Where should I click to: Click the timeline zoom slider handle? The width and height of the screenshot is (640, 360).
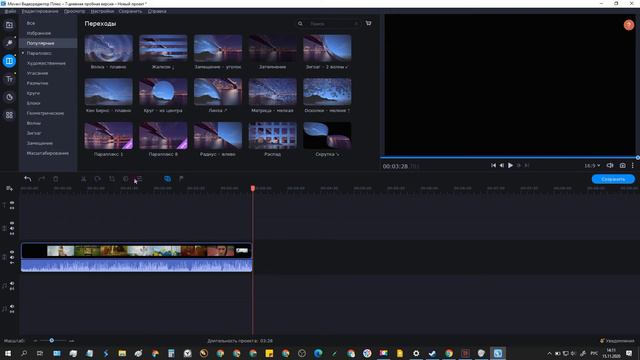pos(51,340)
